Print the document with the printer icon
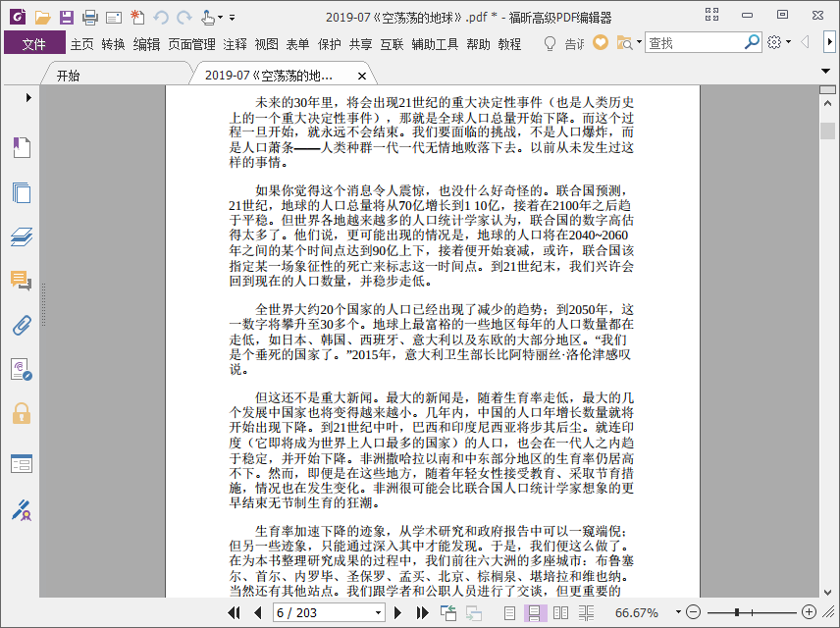Screen dimensions: 840x628 click(x=90, y=18)
